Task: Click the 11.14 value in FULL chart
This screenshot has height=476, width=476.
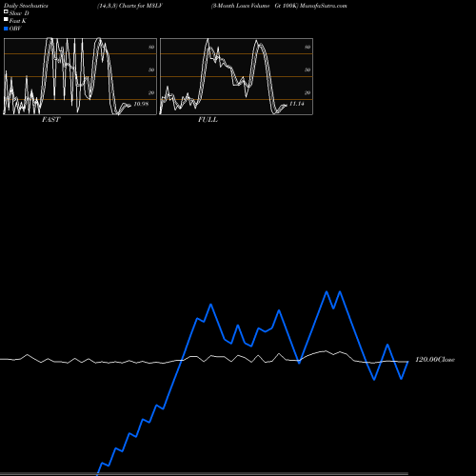Action: (x=297, y=104)
